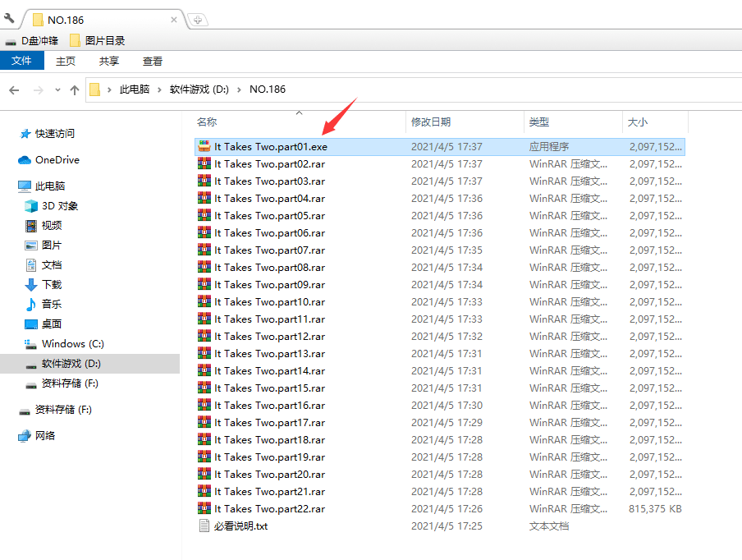Open 文档 folder in sidebar
Viewport: 742px width, 560px height.
[52, 265]
